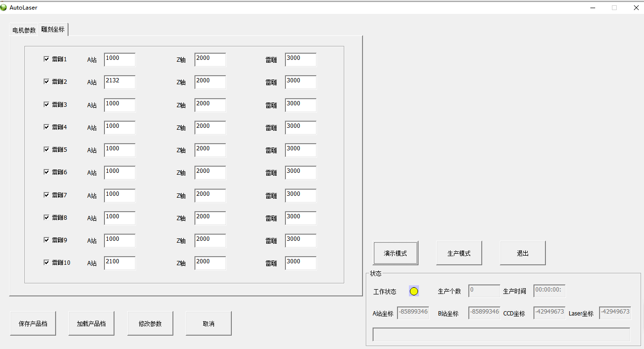Click the 3000 雷雕 field in 雷雕10 row

tap(301, 263)
